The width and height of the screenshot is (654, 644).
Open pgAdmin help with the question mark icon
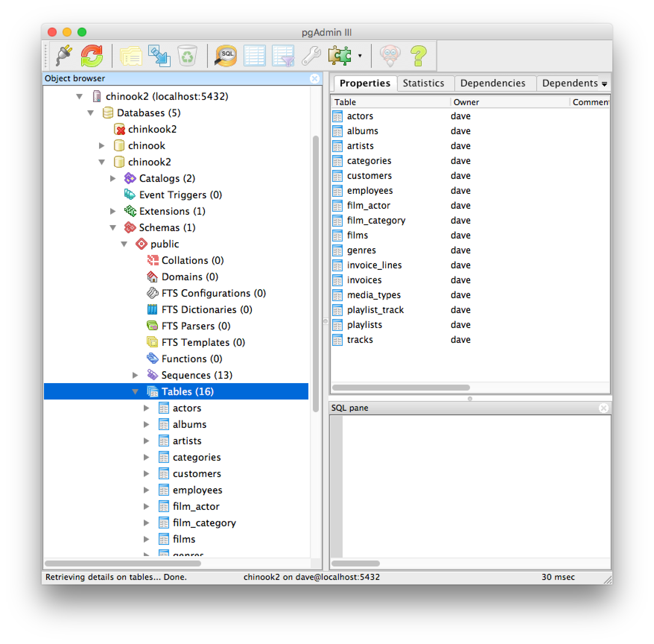pyautogui.click(x=419, y=55)
